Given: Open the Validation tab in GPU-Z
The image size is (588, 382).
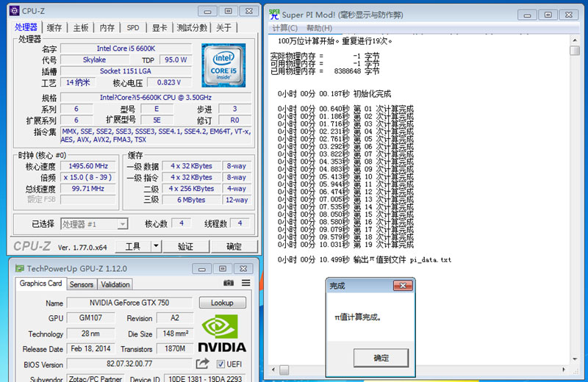Looking at the screenshot, I should (x=115, y=284).
